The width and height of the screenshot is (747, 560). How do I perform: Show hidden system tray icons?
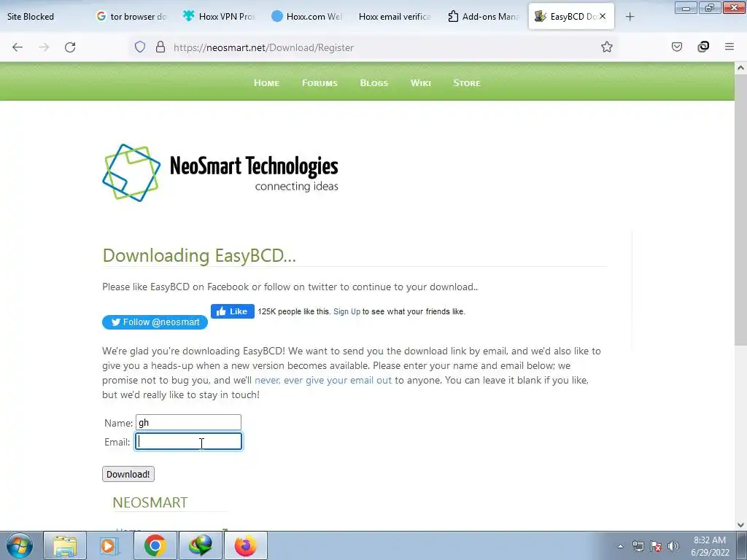pos(620,546)
